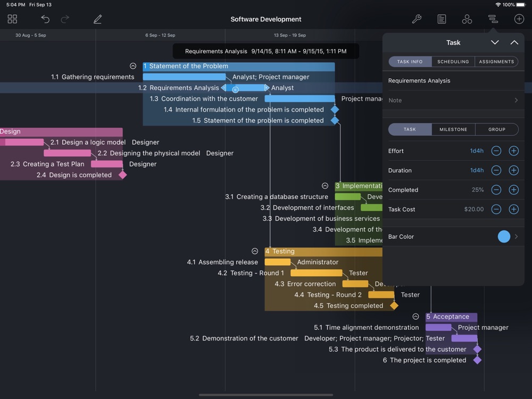This screenshot has height=399, width=532.
Task: Tap the pencil edit icon
Action: [x=97, y=19]
